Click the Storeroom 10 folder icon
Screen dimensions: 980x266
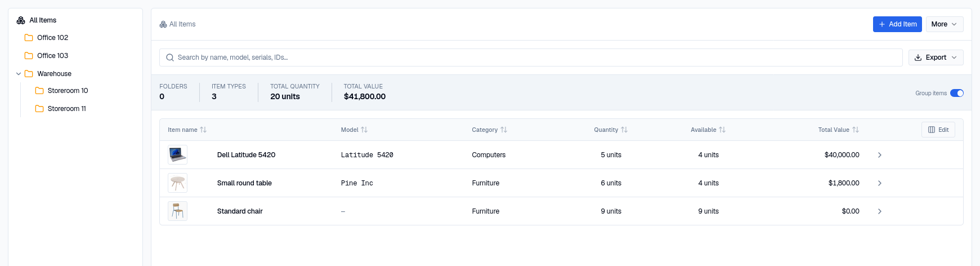pyautogui.click(x=39, y=91)
